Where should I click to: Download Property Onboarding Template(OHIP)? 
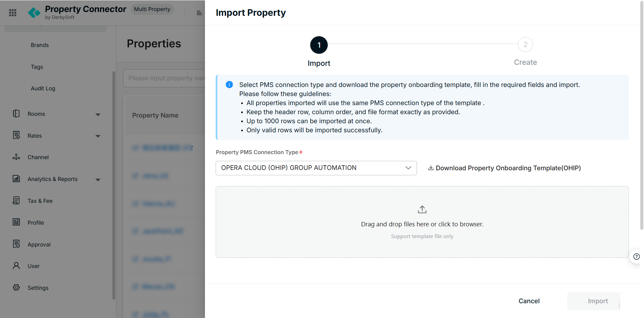coord(504,168)
